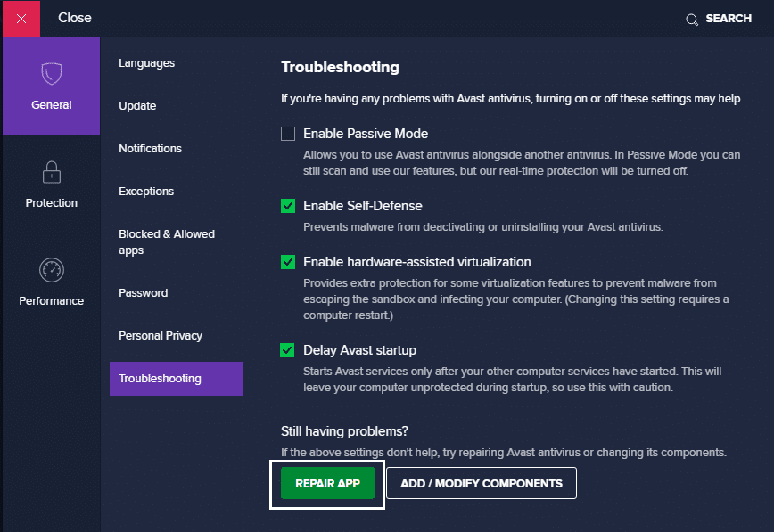
Task: Enable Passive Mode checkbox
Action: (288, 134)
